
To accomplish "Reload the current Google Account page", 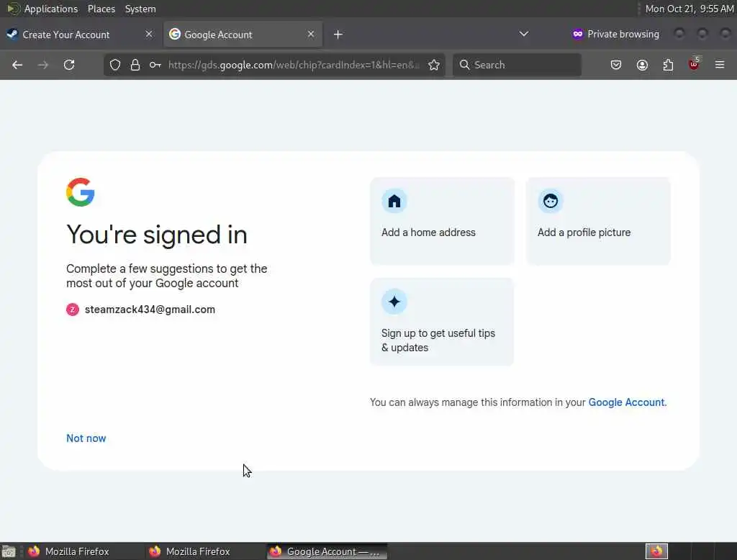I will [69, 65].
